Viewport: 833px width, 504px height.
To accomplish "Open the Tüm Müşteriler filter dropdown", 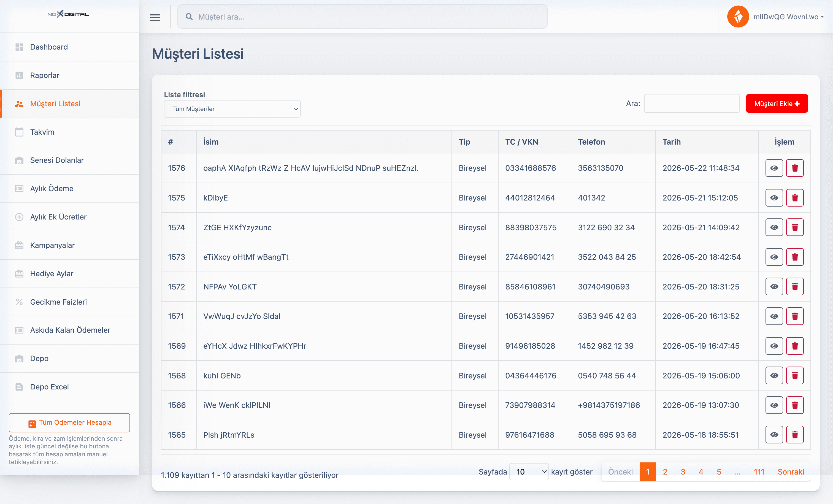I will (232, 109).
